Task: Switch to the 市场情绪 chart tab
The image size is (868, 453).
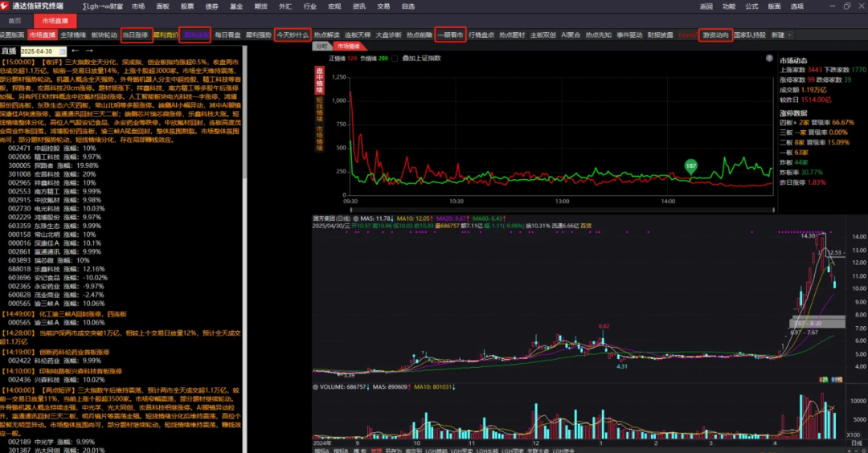Action: point(349,47)
